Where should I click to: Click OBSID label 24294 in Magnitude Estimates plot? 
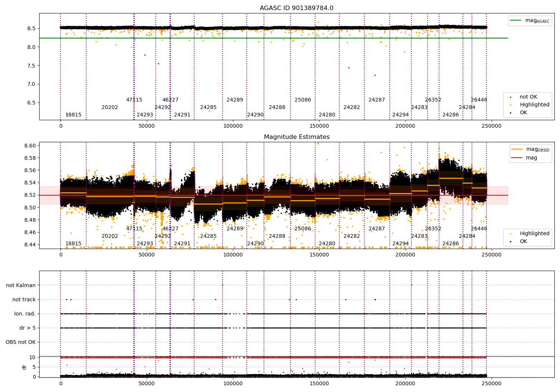[401, 244]
